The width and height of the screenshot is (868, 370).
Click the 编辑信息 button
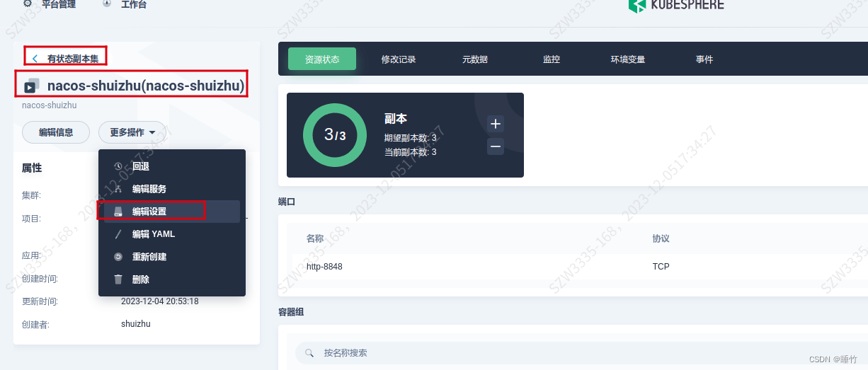coord(56,132)
